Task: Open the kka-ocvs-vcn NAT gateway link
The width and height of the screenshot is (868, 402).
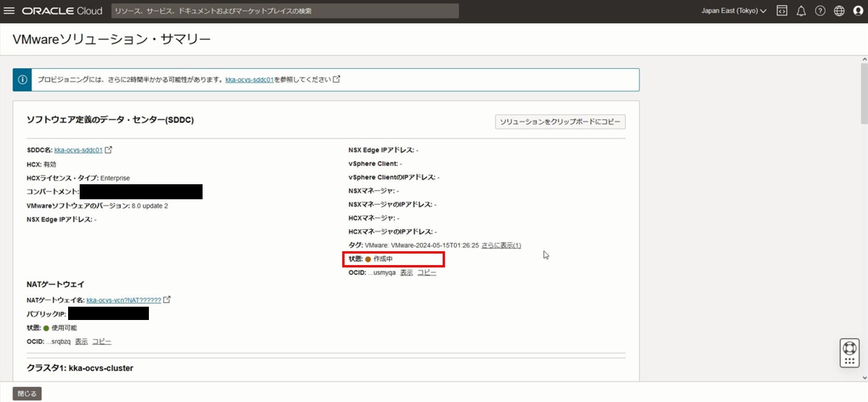Action: point(124,300)
